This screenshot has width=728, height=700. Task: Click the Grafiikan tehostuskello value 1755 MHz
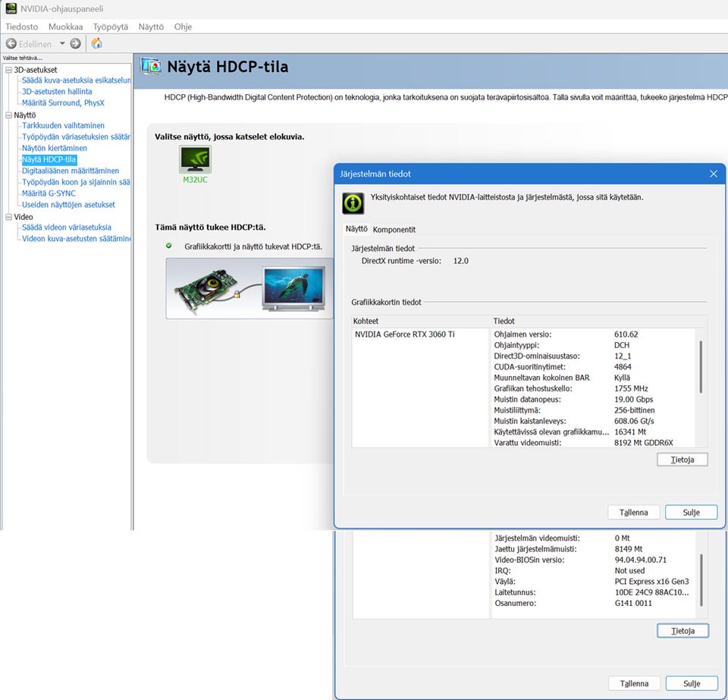coord(631,388)
